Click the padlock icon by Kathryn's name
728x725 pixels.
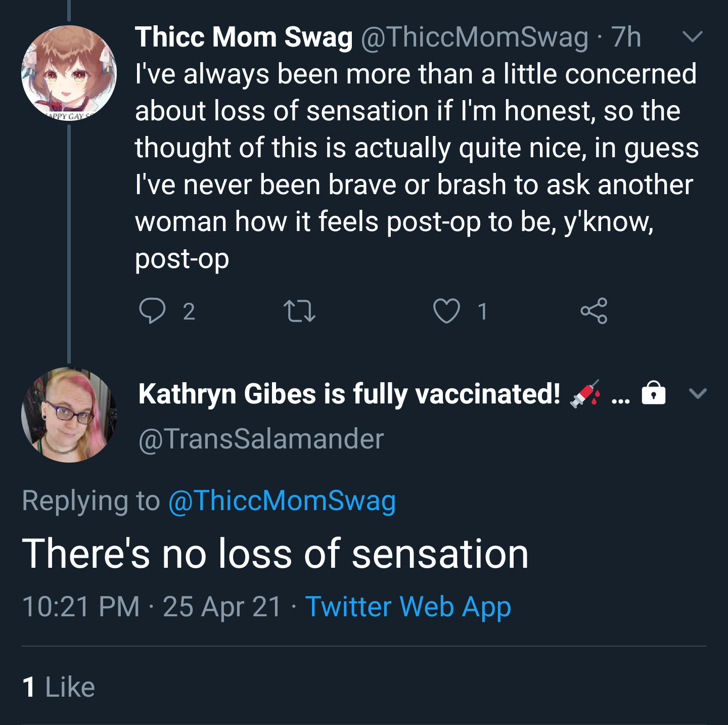(654, 392)
